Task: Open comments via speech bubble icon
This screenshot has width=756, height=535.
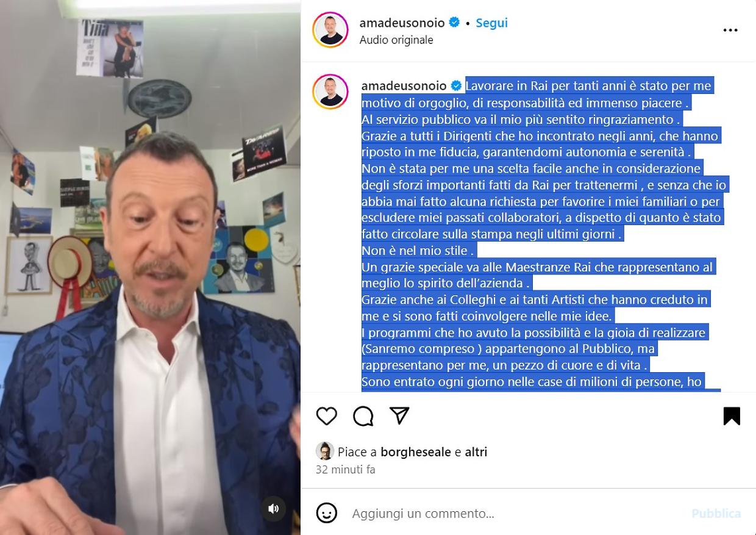Action: tap(363, 416)
